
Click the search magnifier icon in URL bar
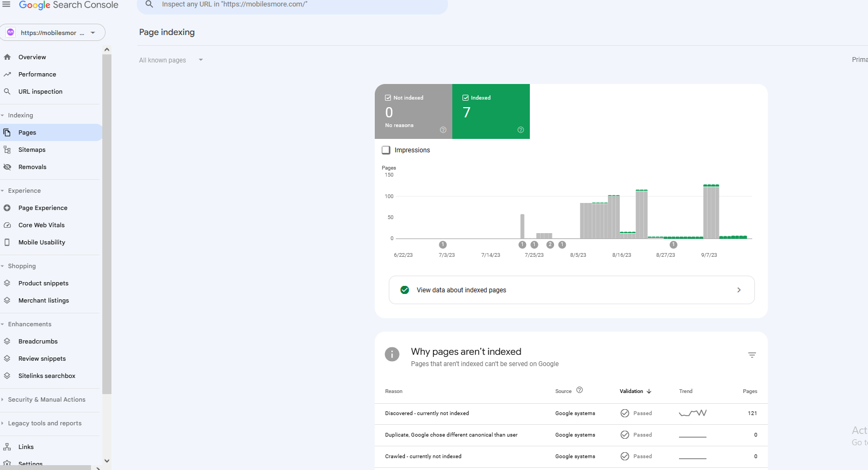coord(150,4)
